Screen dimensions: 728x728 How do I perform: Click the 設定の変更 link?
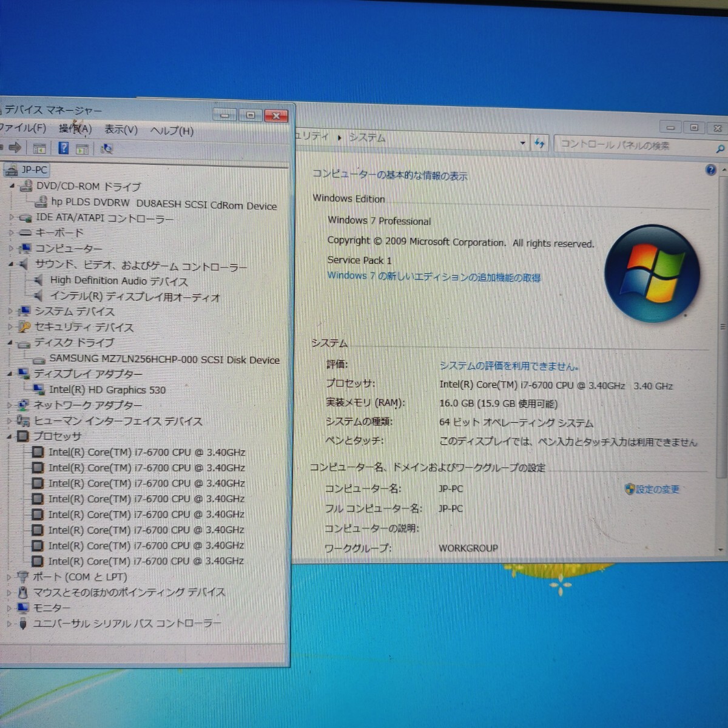coord(658,489)
